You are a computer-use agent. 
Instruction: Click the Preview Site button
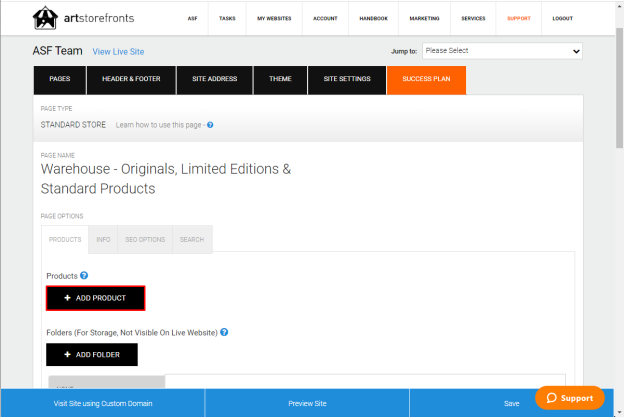tap(307, 403)
